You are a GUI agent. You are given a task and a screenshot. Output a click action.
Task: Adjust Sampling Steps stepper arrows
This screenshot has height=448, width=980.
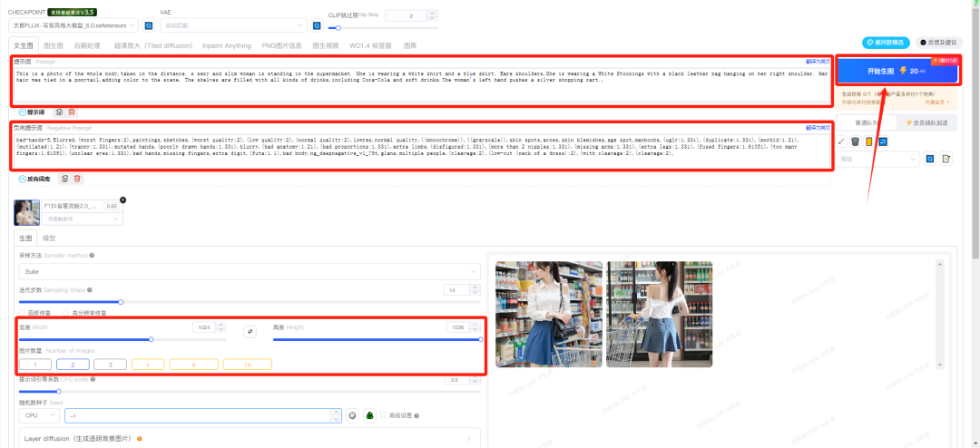475,290
